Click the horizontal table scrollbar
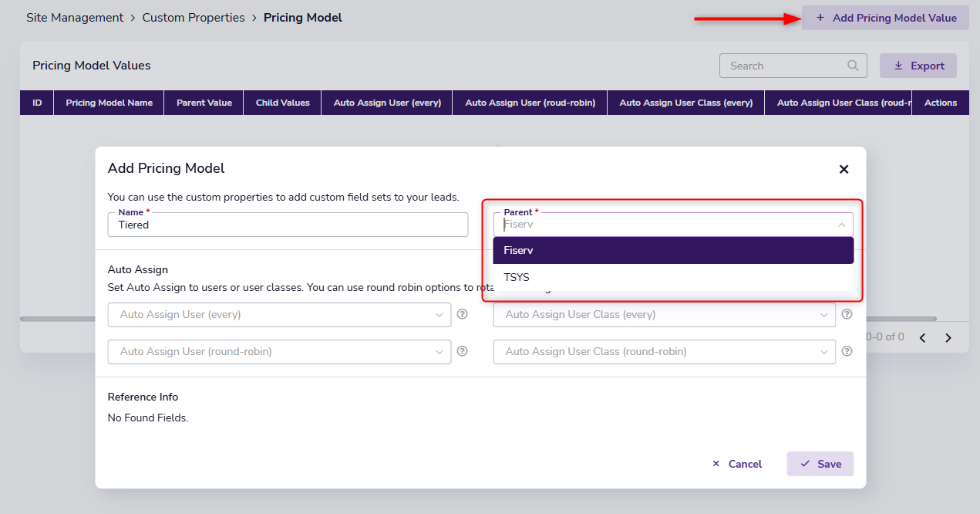Image resolution: width=980 pixels, height=514 pixels. pos(478,319)
